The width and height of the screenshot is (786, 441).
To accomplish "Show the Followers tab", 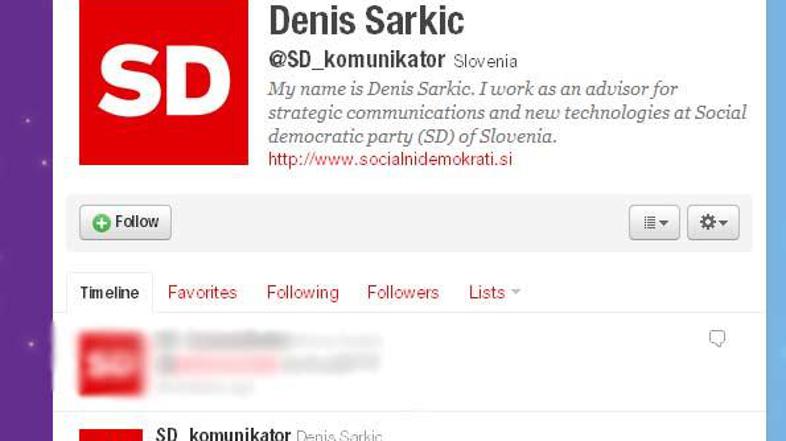I will point(403,292).
